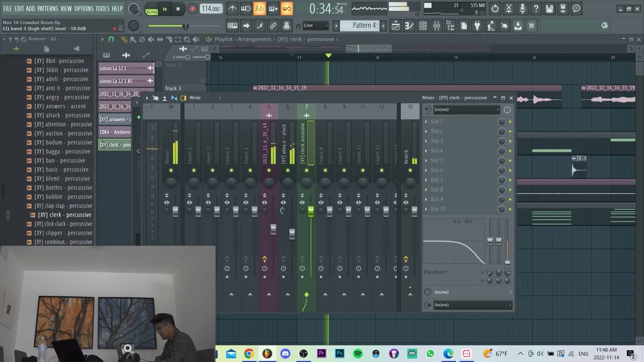
Task: Mute the Insert 1 mixer track LED
Action: tap(194, 170)
